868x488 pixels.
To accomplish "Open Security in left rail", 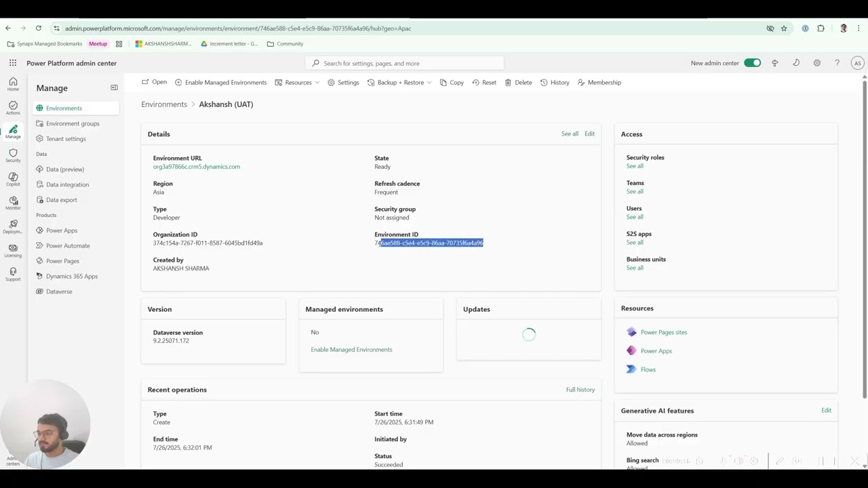I will pos(13,155).
